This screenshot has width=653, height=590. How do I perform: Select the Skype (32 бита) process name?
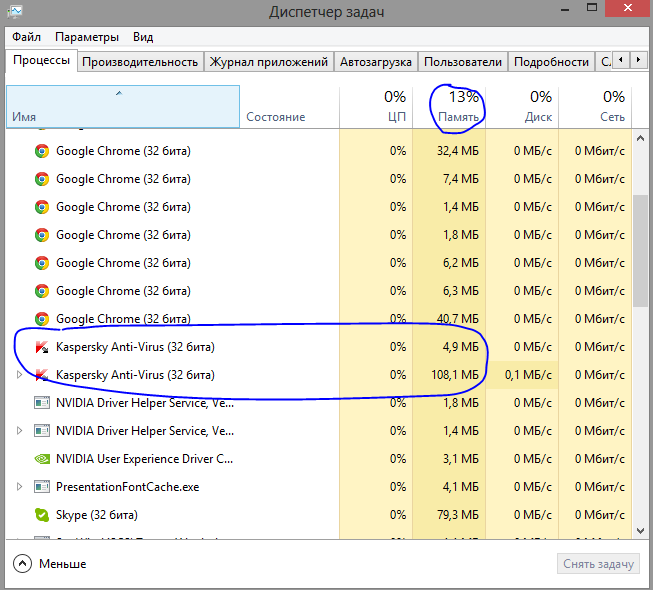point(97,515)
